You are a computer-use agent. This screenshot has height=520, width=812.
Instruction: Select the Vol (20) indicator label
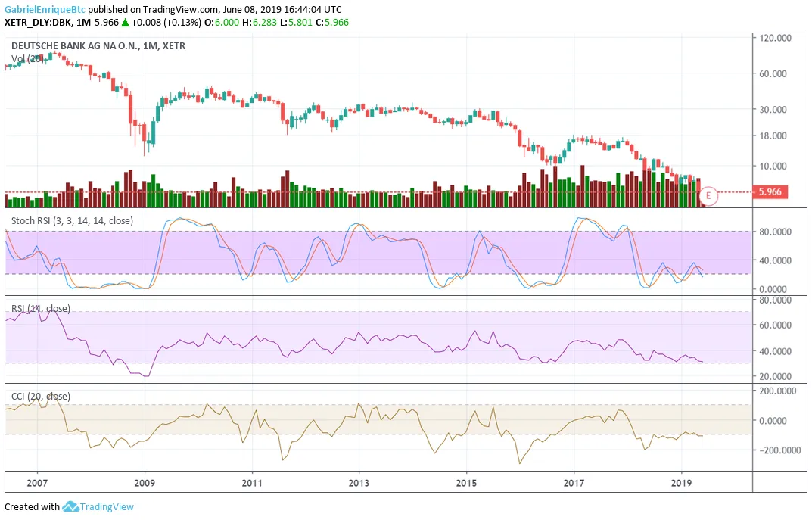[x=27, y=58]
